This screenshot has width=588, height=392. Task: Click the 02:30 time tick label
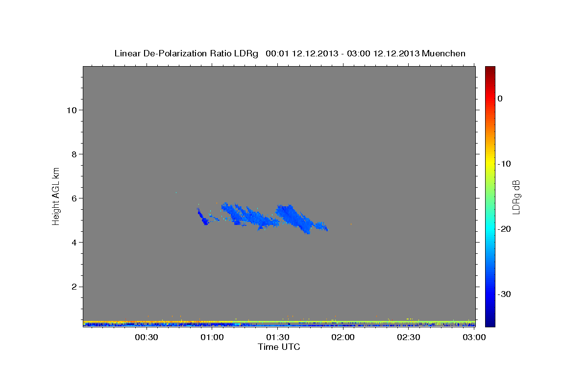[x=409, y=337]
